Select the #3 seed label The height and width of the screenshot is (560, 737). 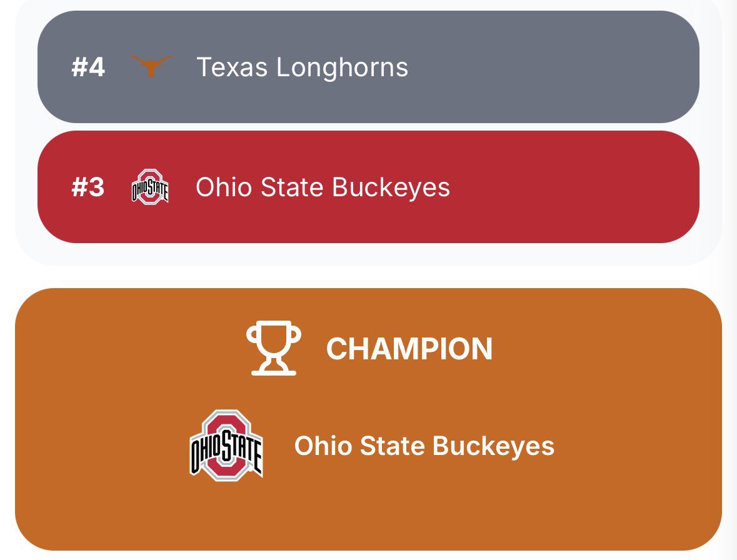tap(88, 187)
